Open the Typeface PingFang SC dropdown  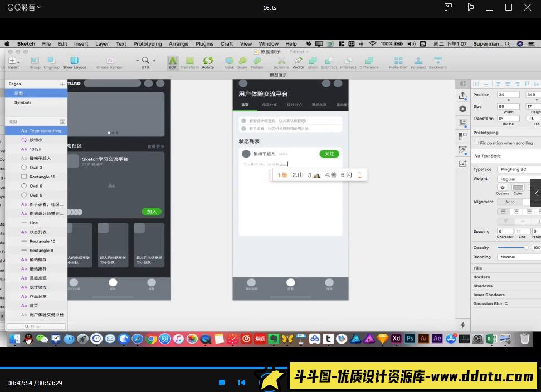click(519, 169)
